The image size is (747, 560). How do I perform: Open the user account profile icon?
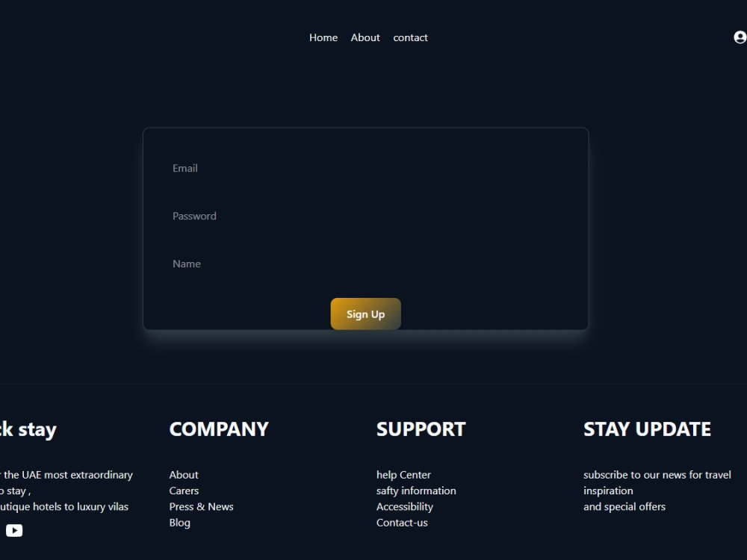pos(740,37)
